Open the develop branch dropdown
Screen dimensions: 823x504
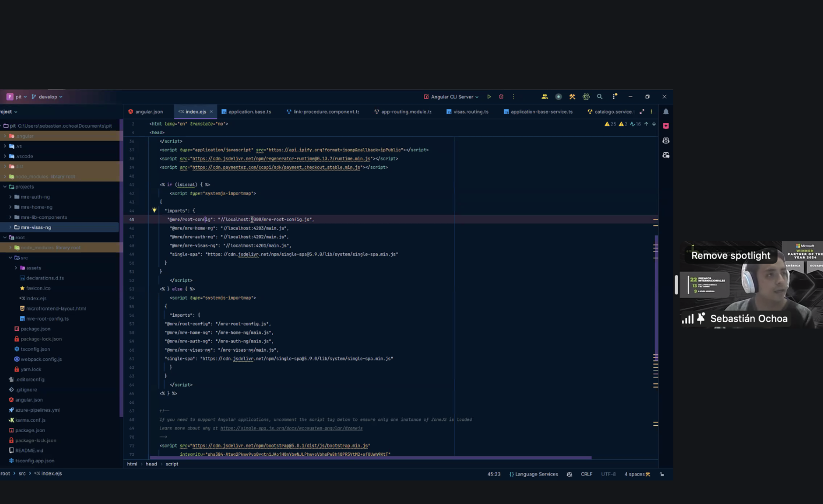(47, 97)
